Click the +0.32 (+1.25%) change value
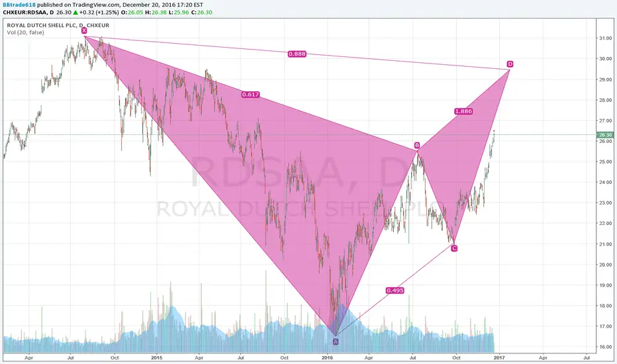Viewport: 617px width, 364px height. coord(99,12)
